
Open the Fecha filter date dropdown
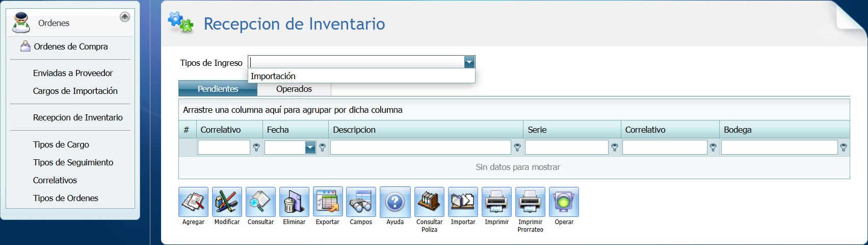click(310, 148)
